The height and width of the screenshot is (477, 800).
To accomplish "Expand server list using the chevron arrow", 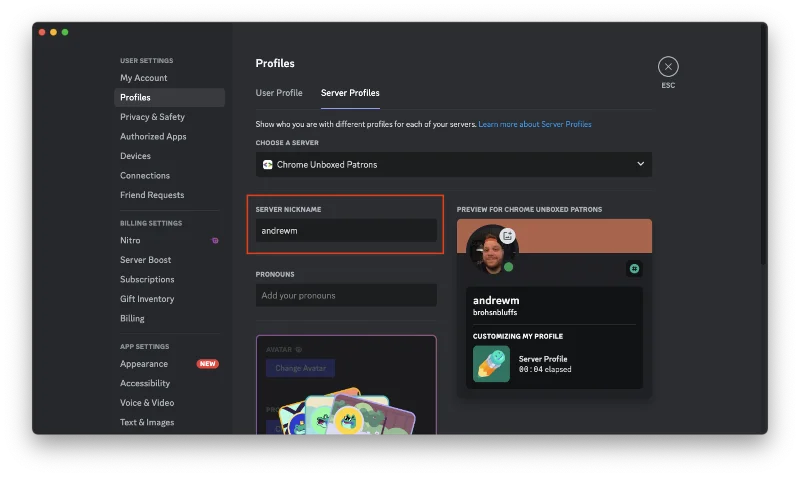I will tap(640, 164).
